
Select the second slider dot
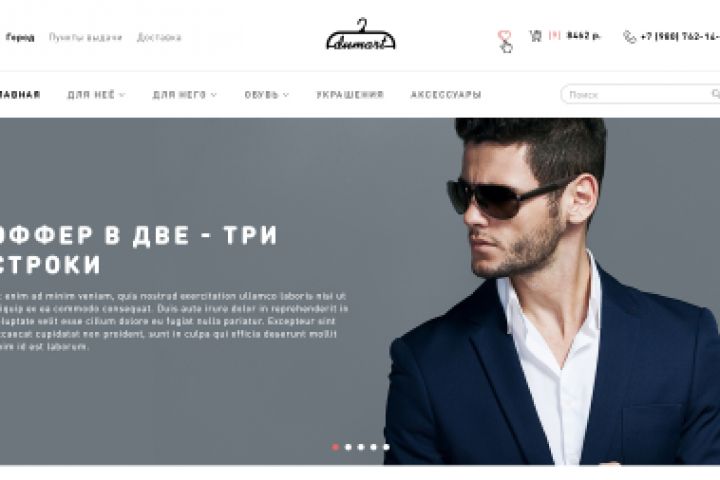click(x=349, y=447)
